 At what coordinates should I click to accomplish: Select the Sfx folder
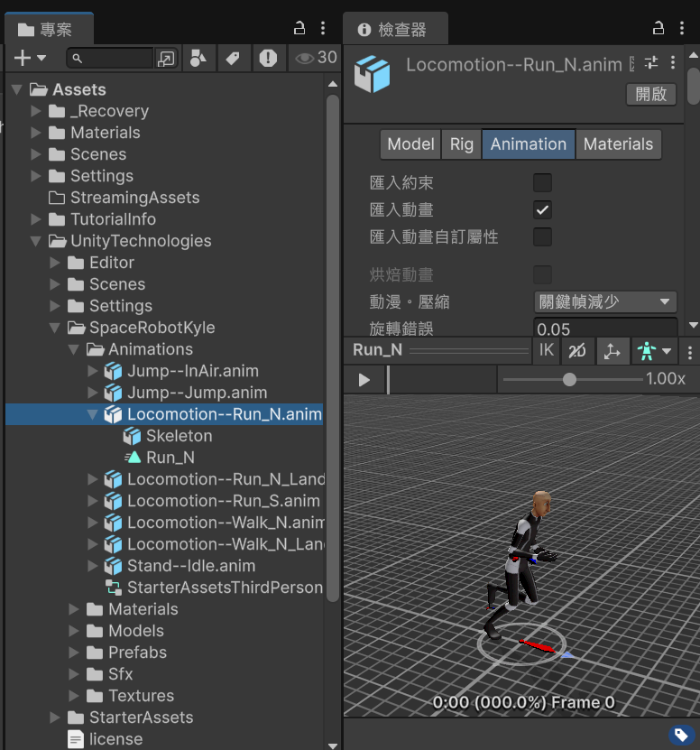pos(120,674)
